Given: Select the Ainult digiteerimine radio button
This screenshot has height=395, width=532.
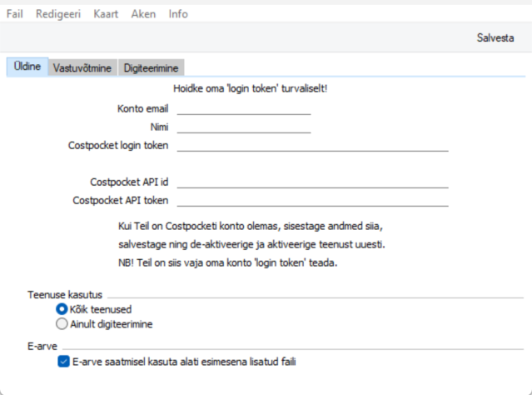Looking at the screenshot, I should (62, 324).
